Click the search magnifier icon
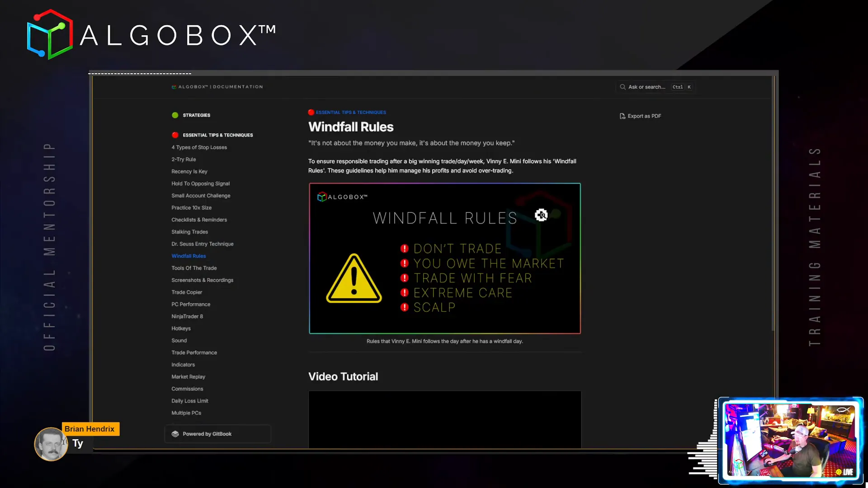The height and width of the screenshot is (488, 868). pos(623,87)
